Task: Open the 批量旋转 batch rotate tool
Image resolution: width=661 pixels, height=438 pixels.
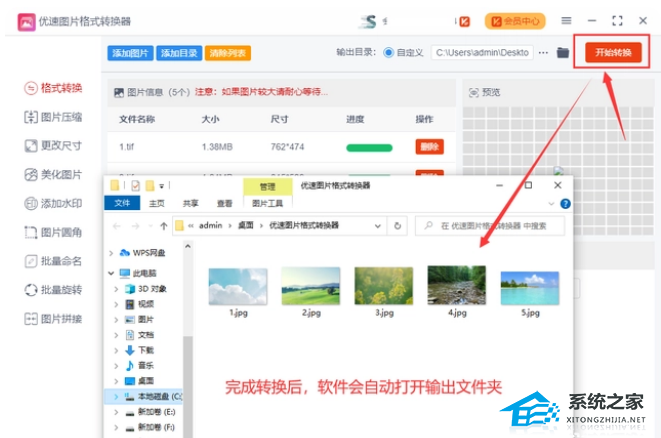Action: [x=53, y=290]
